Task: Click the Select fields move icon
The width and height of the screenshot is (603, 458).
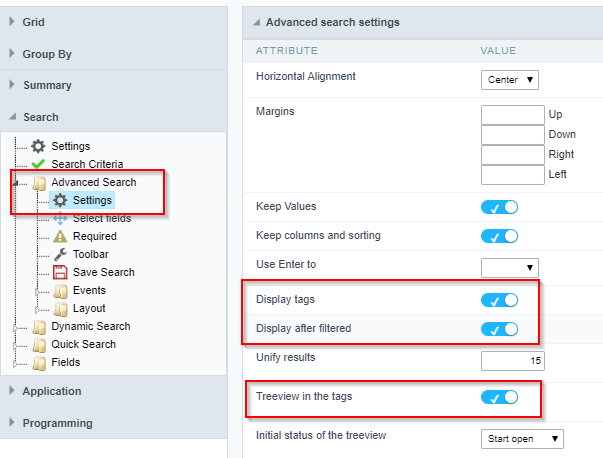Action: [x=60, y=218]
